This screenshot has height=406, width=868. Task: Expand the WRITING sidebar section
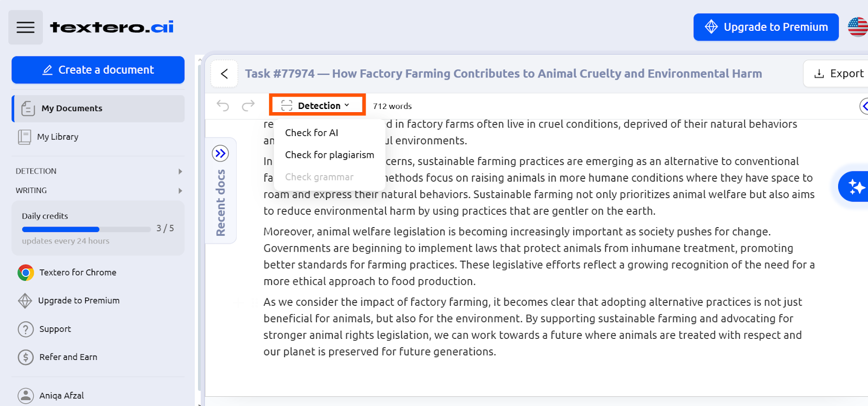99,191
